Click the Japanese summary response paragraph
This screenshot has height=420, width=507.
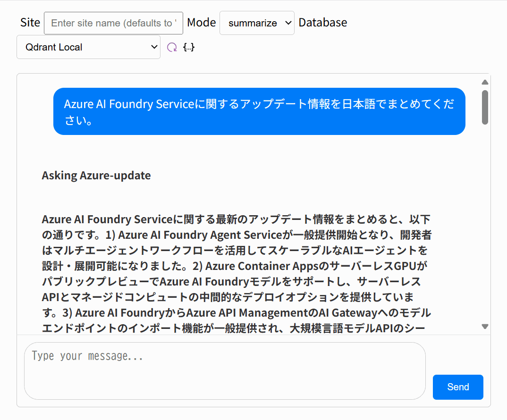pos(237,274)
